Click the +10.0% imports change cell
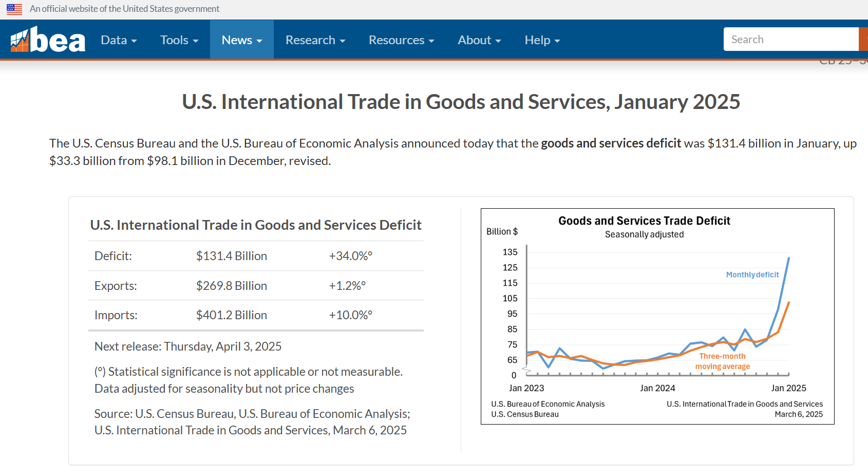The image size is (868, 476). coord(350,315)
